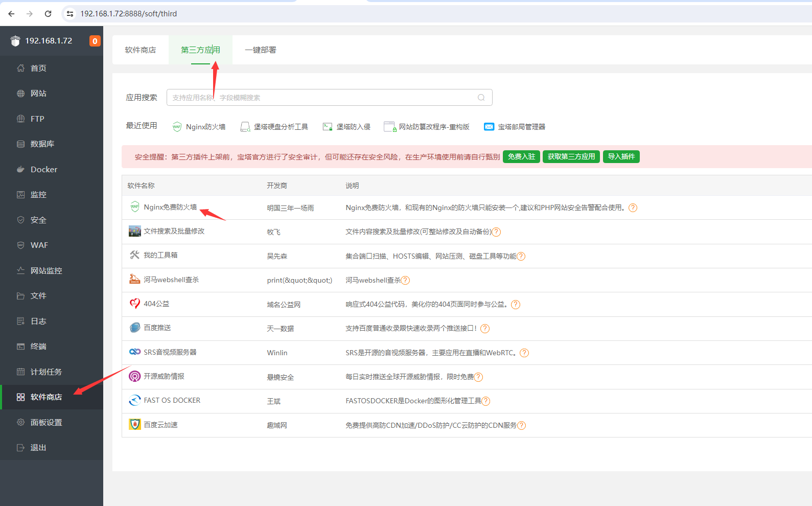Image resolution: width=812 pixels, height=506 pixels.
Task: Open help icon for 开源威胁情报 description
Action: coord(478,377)
